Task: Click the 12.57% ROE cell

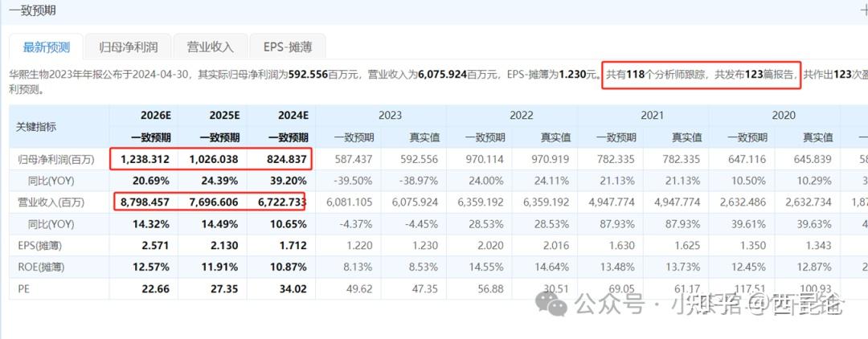Action: [x=150, y=268]
